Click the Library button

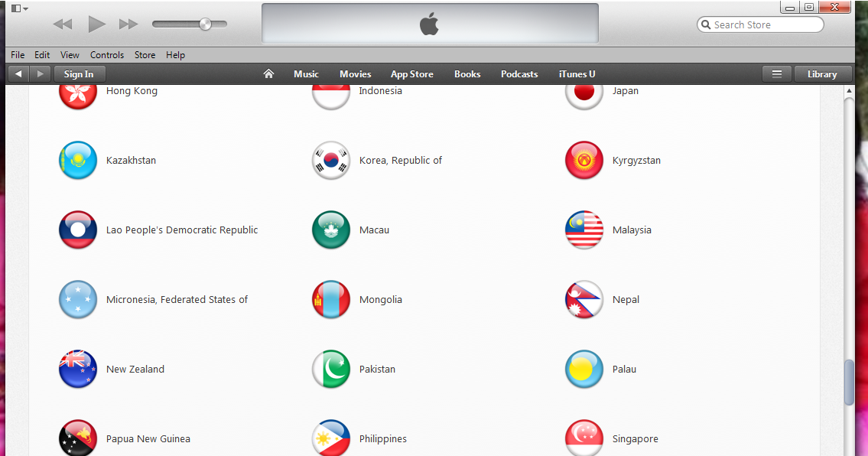click(x=822, y=73)
